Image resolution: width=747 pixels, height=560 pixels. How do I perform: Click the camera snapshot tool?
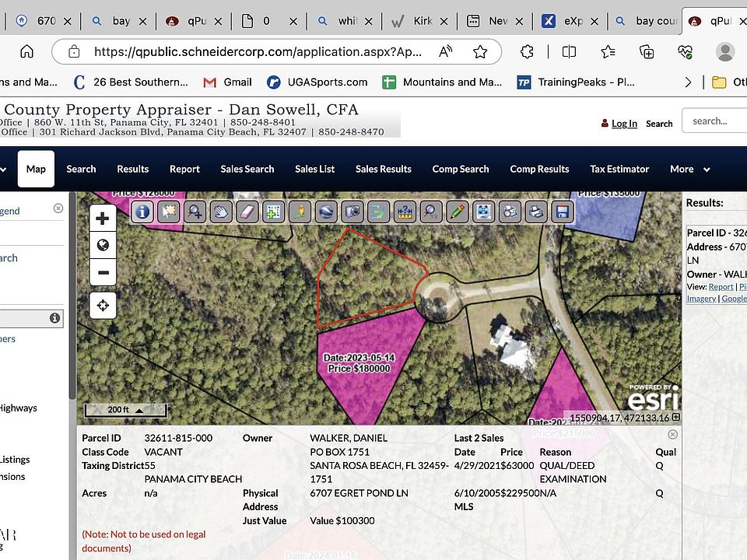[352, 212]
